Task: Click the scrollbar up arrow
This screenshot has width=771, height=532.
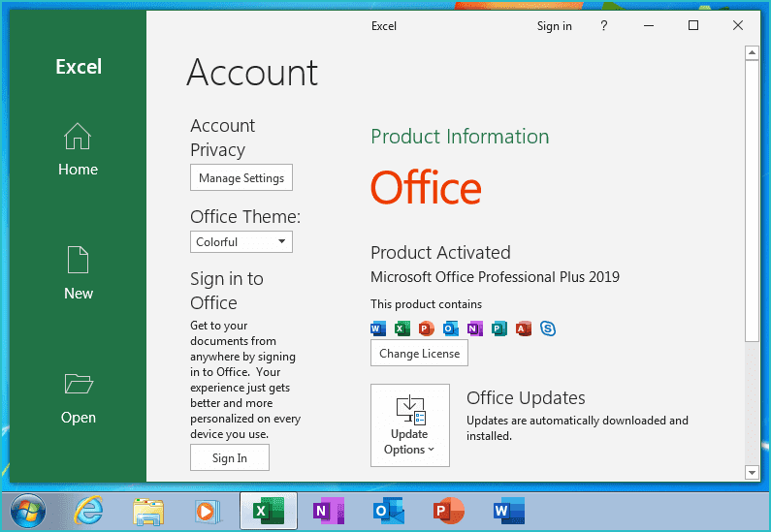Action: click(x=752, y=52)
